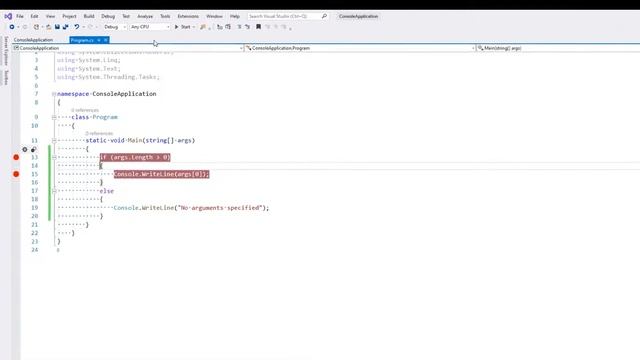Click the disable breakpoint icon beside gear
Screen dimensions: 640x360
pos(34,150)
